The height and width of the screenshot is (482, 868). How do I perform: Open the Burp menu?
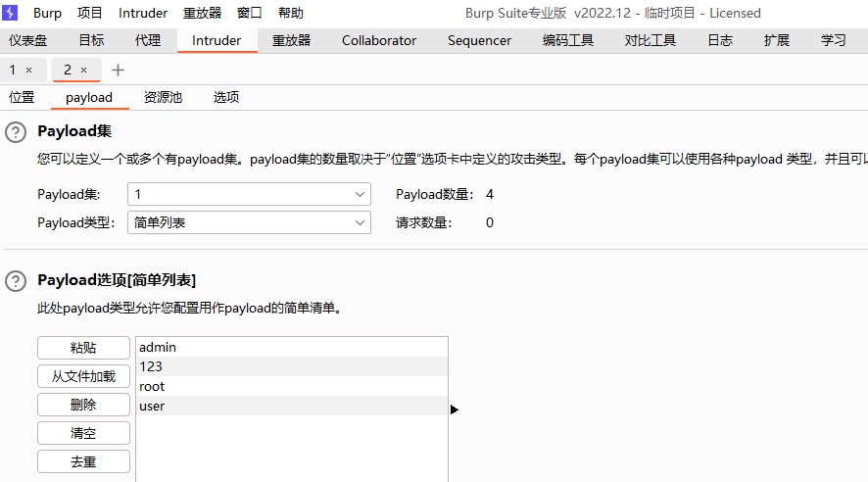47,13
